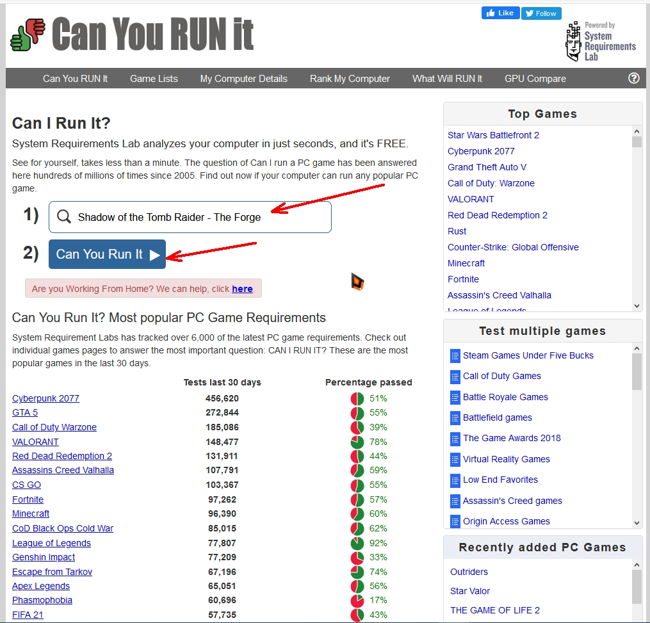Screen dimensions: 650x623
Task: Click the 'Tests last 30 days' column header
Action: coord(222,382)
